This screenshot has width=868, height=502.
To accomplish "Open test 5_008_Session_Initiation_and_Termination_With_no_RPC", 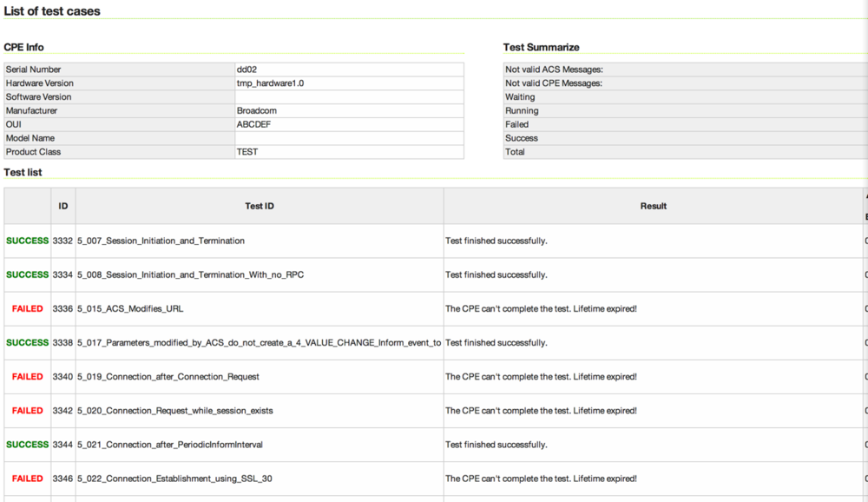I will 190,274.
